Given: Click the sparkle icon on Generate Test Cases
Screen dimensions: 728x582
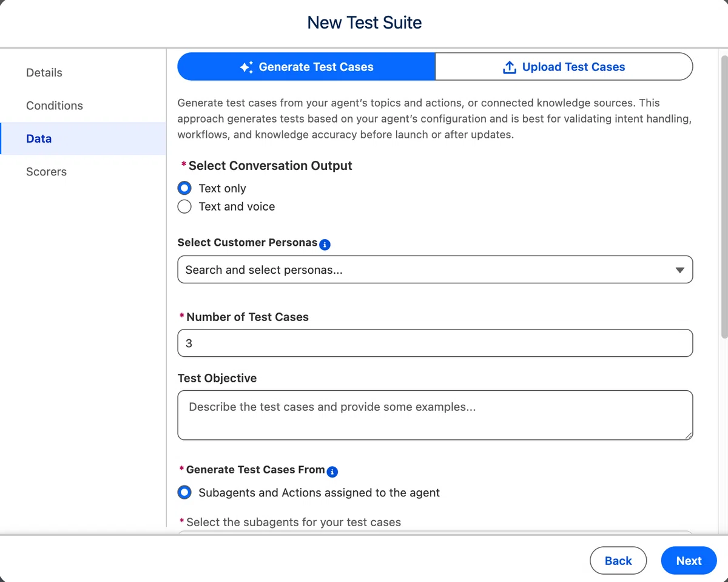Looking at the screenshot, I should [246, 67].
